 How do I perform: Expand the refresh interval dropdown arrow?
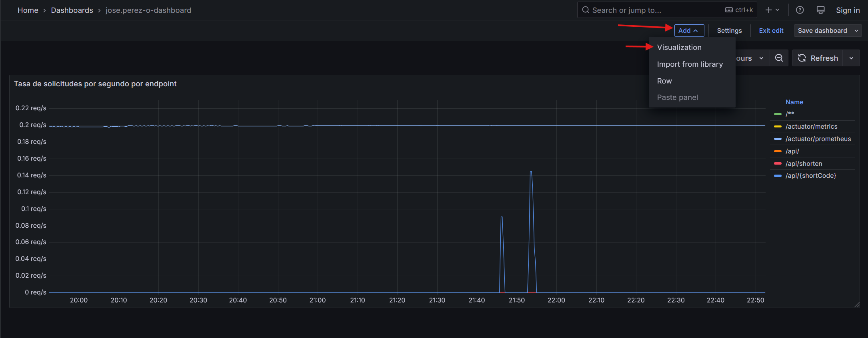tap(852, 58)
